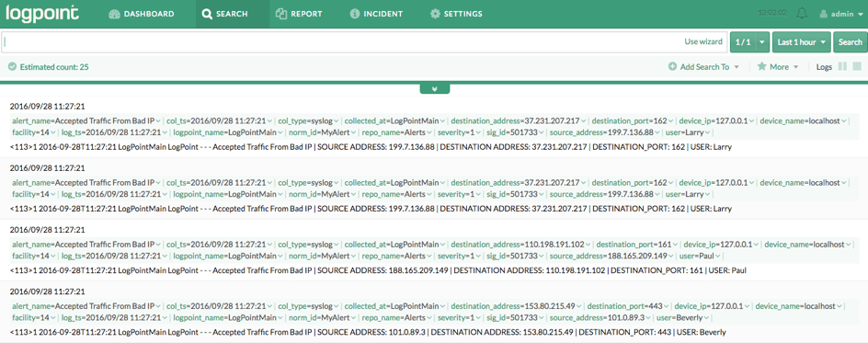
Task: Click the Settings gear icon
Action: [435, 14]
